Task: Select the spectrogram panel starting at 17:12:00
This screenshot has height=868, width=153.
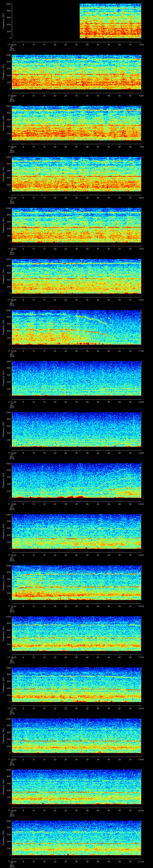Action: click(77, 429)
